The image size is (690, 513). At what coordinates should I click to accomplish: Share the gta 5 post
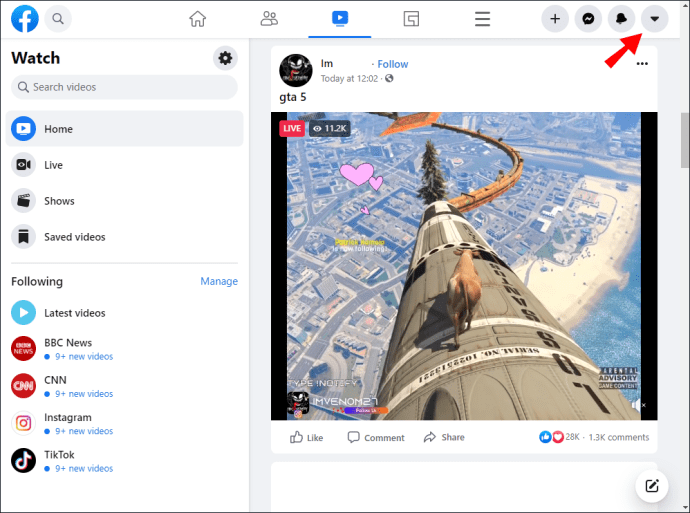tap(444, 437)
